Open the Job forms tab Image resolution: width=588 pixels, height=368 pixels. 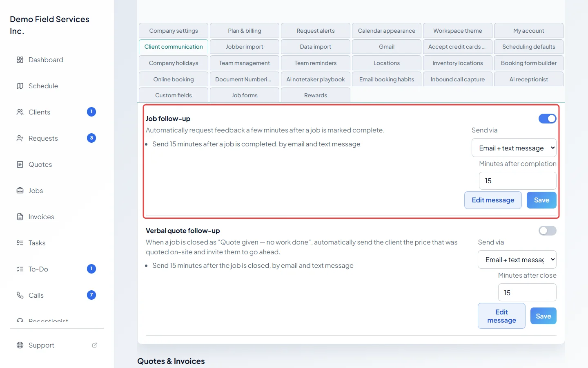pos(245,95)
